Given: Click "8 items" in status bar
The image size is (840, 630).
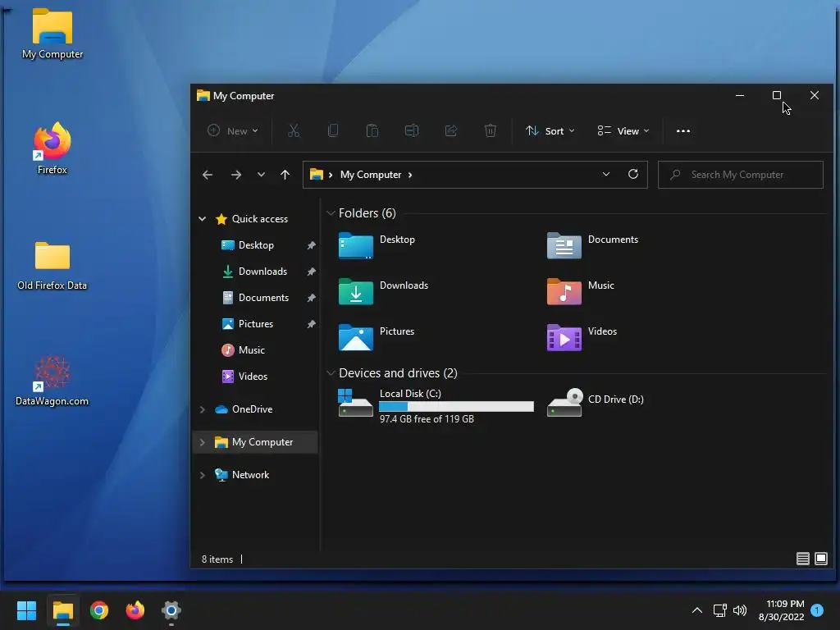Looking at the screenshot, I should click(217, 559).
